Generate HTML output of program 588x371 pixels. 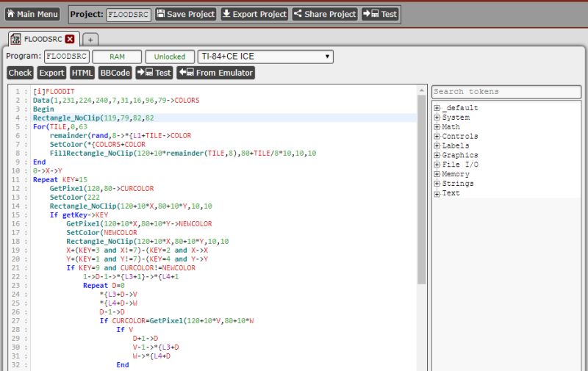click(x=82, y=73)
